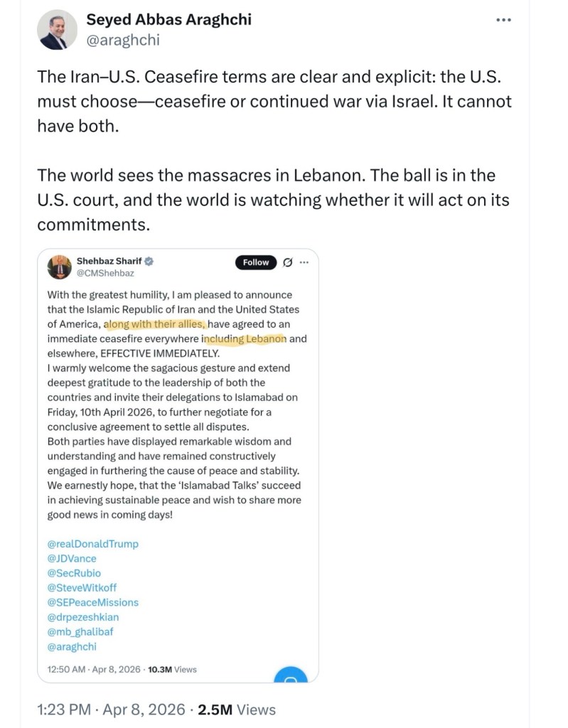
Task: Tap the blue floating circle button
Action: [290, 675]
